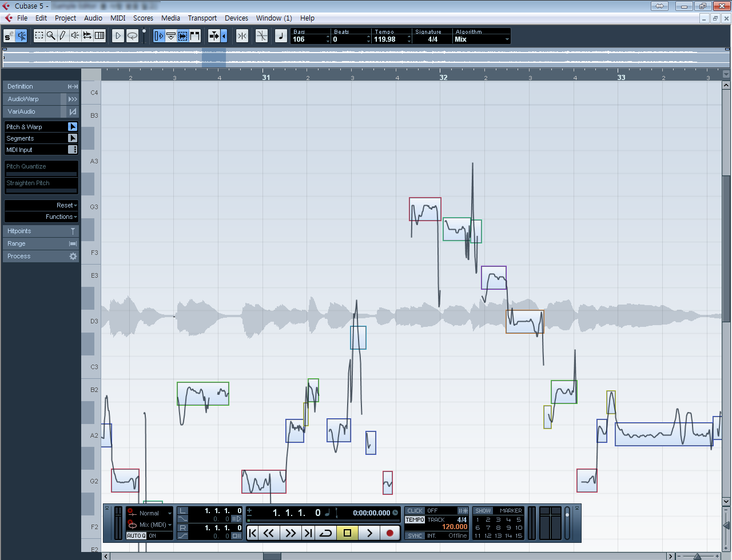This screenshot has width=732, height=560.
Task: Toggle the TEMPO track button
Action: coord(415,520)
